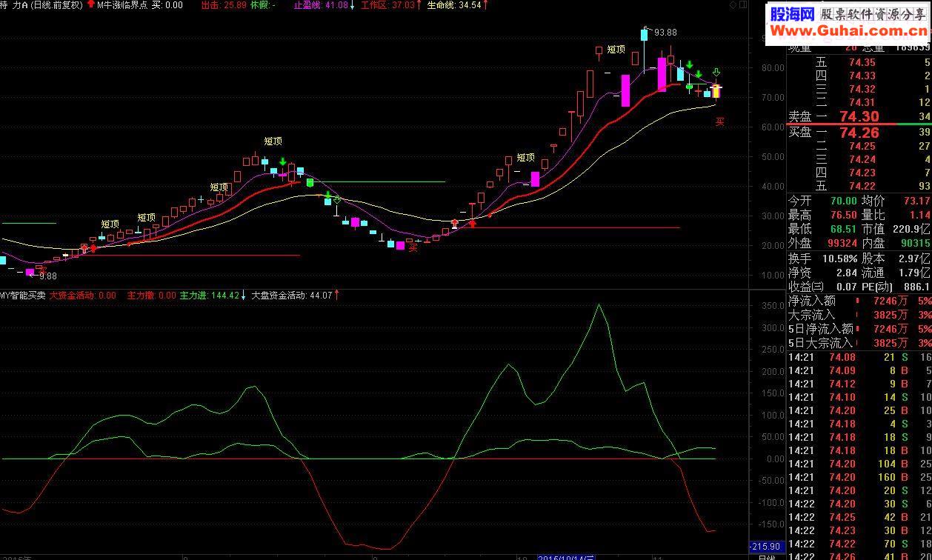Click the 净流入额 7246万 row

(x=859, y=301)
